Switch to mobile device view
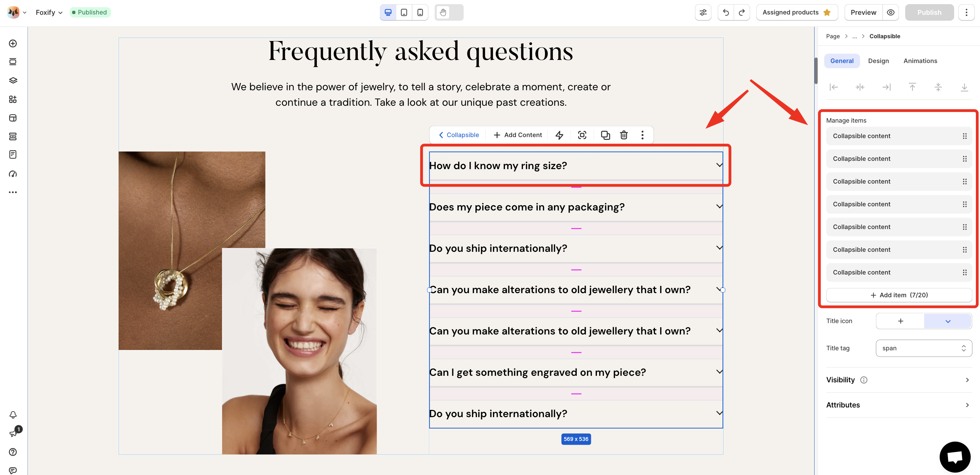The height and width of the screenshot is (475, 980). tap(420, 12)
